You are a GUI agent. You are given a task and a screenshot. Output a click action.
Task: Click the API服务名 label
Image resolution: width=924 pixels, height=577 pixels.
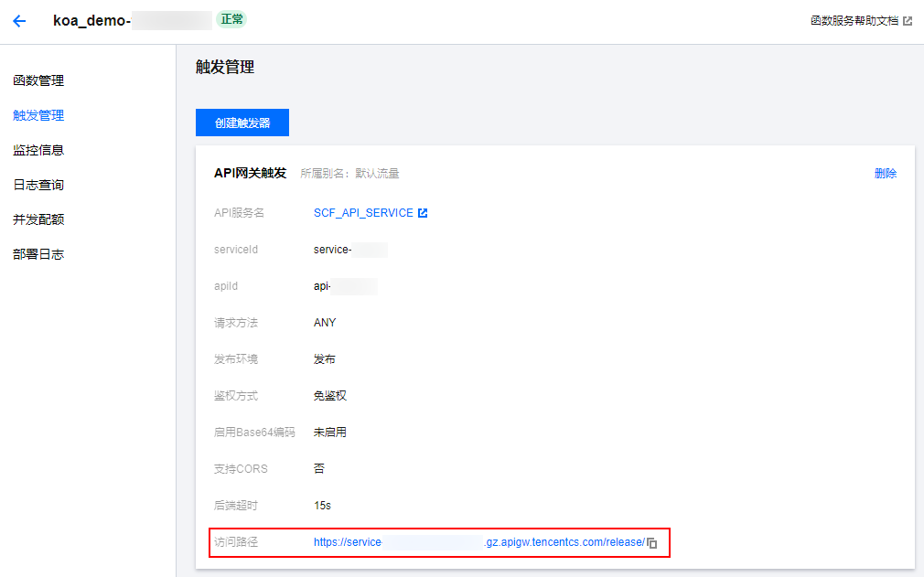pos(239,212)
